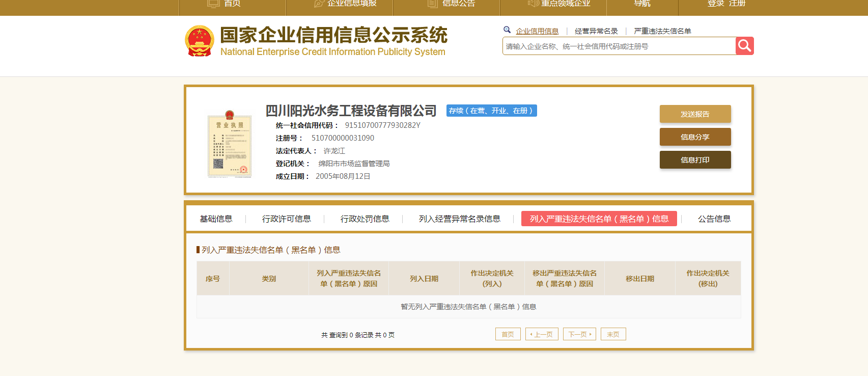Click 信息分享 button

pyautogui.click(x=695, y=137)
